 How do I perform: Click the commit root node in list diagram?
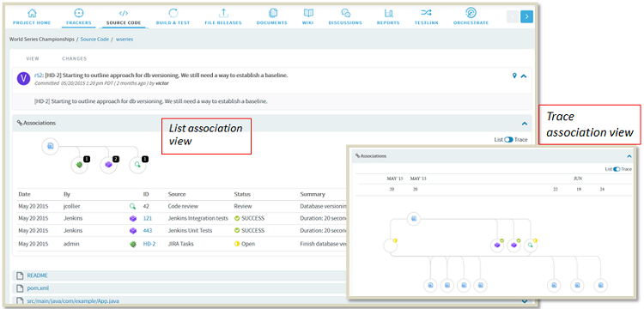[51, 146]
